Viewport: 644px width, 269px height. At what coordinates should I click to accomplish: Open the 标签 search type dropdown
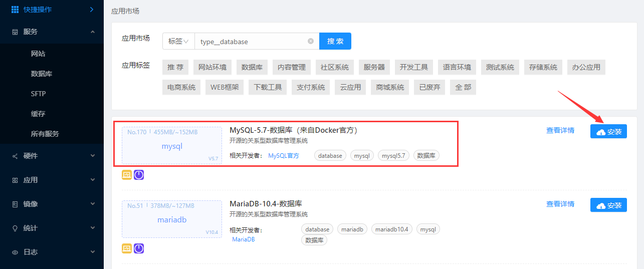[x=178, y=42]
